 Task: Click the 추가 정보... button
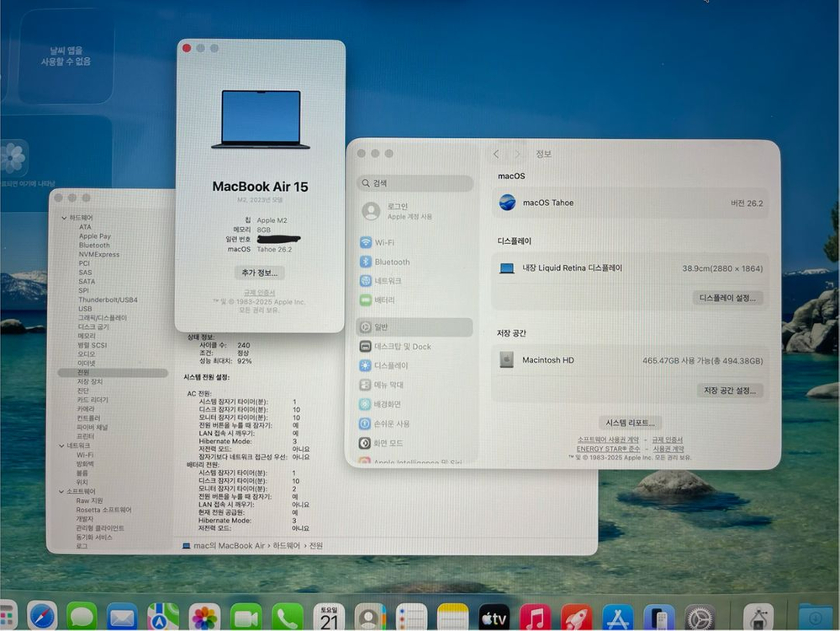click(260, 273)
